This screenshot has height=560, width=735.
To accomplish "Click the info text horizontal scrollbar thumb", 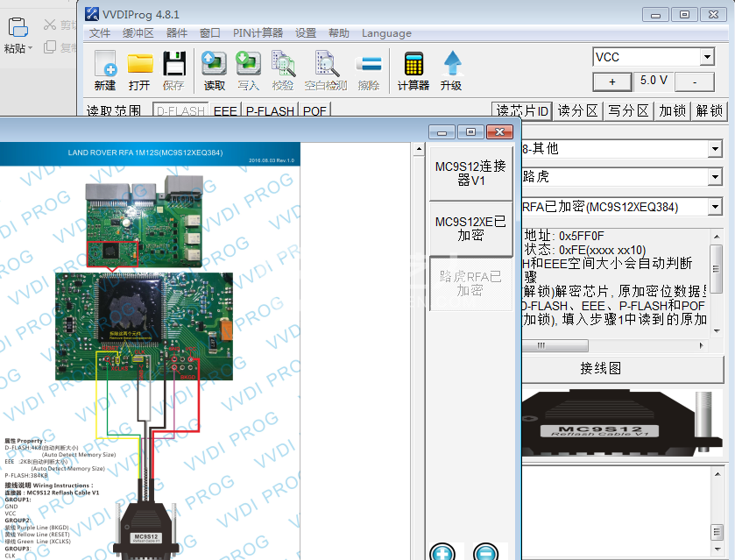I will point(555,345).
